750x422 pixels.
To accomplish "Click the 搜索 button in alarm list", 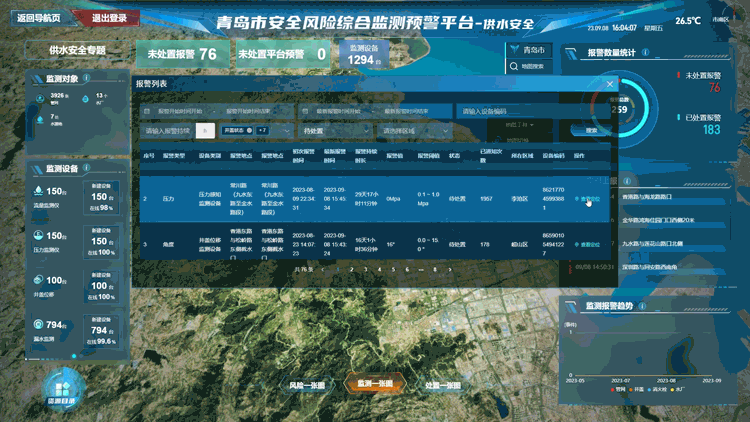I will (x=591, y=130).
